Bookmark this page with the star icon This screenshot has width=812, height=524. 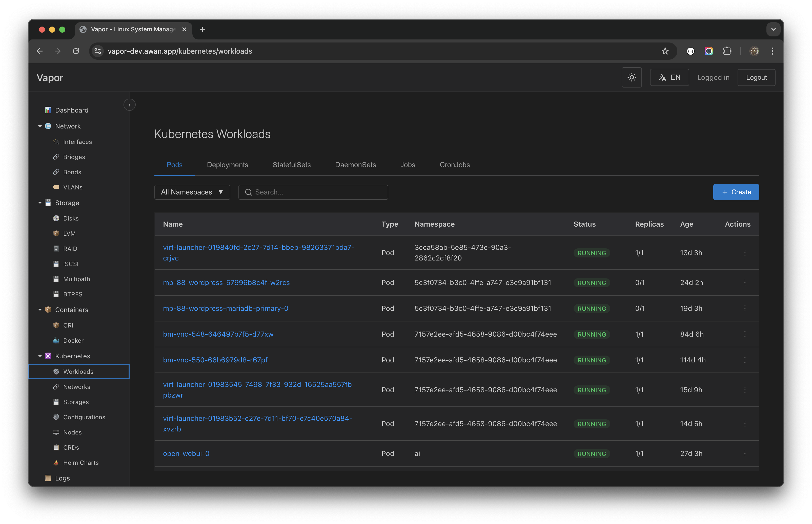click(x=665, y=51)
